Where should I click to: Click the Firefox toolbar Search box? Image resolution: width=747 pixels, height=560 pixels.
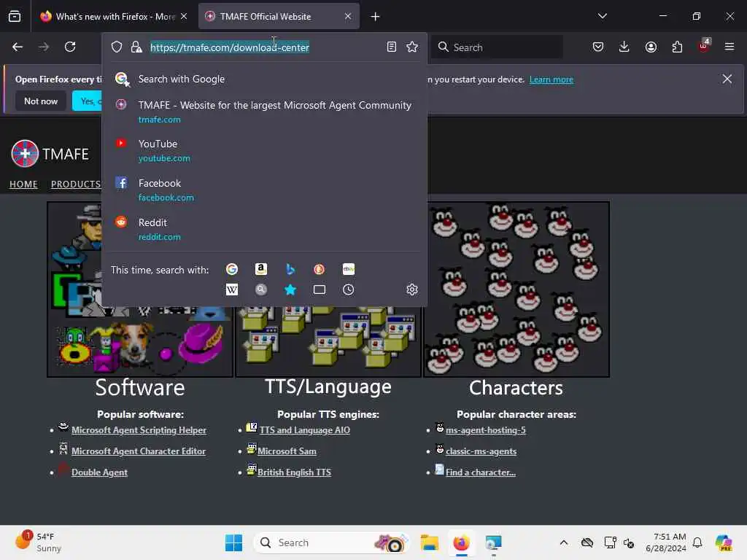[x=497, y=47]
